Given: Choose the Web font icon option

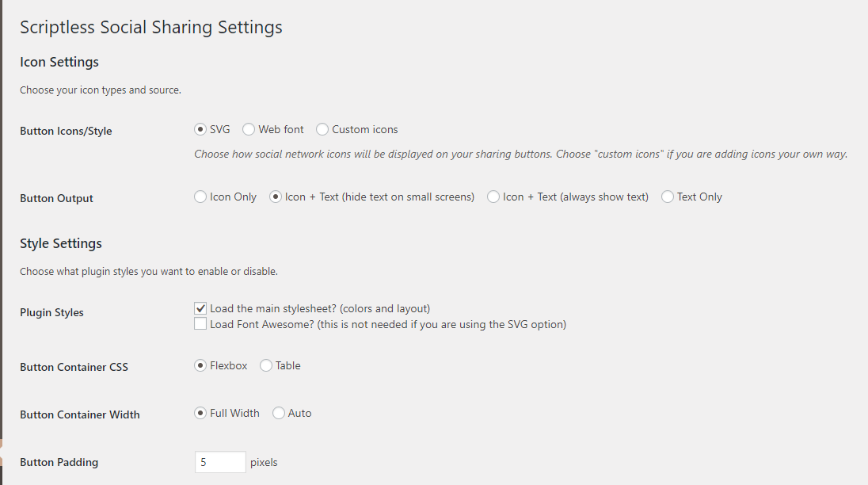Looking at the screenshot, I should coord(249,129).
